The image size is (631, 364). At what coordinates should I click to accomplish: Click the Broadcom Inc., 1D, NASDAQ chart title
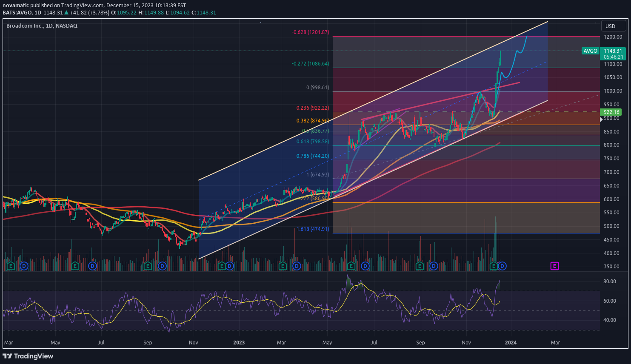42,26
